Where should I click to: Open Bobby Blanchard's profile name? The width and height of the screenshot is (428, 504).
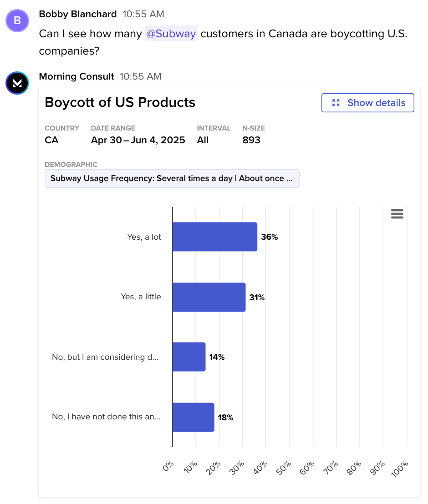coord(78,14)
